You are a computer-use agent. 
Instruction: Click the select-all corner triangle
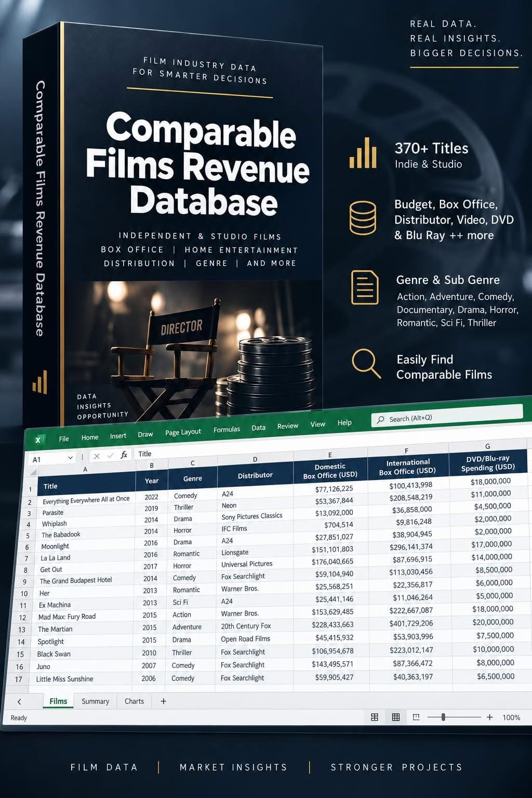tap(33, 472)
